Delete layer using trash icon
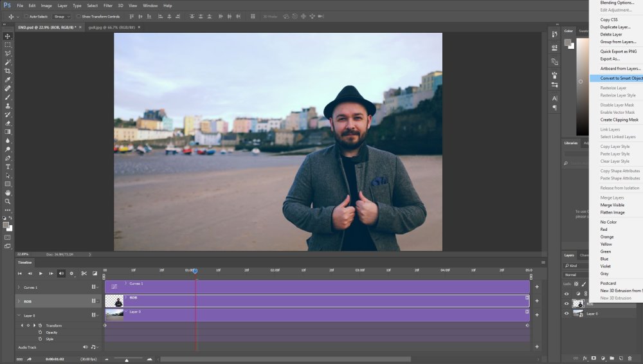The image size is (643, 364). point(630,358)
